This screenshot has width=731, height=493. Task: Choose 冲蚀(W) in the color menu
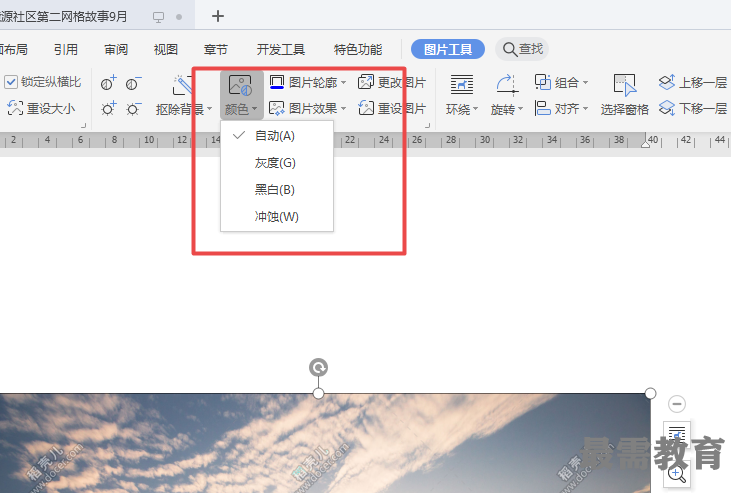pyautogui.click(x=277, y=217)
